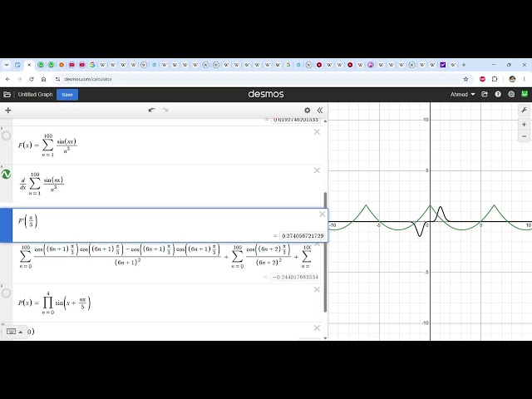Reload the Desmos page
This screenshot has width=532, height=399.
point(32,79)
